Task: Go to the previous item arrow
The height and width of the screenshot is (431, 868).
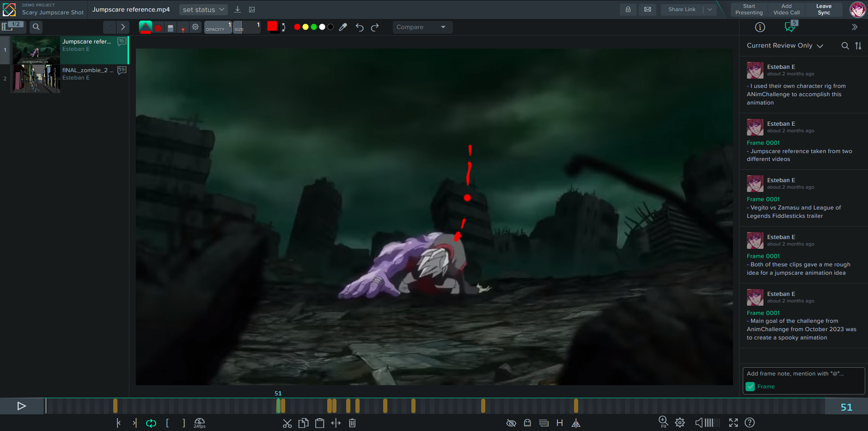Action: point(110,27)
